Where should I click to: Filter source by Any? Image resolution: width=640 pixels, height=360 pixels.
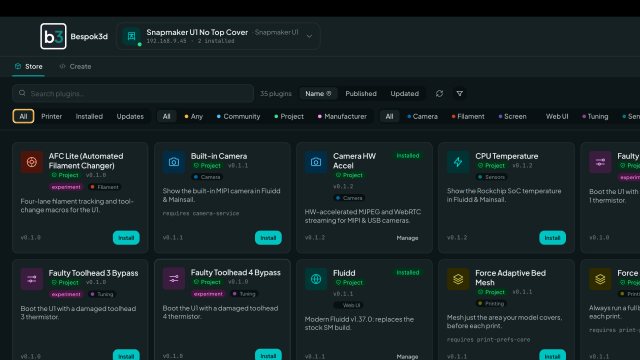193,116
